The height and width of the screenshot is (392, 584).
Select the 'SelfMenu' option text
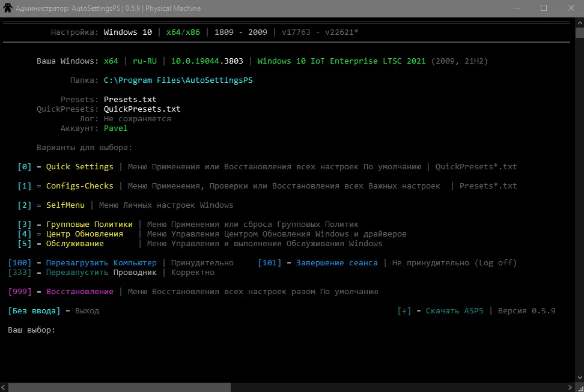[x=65, y=205]
